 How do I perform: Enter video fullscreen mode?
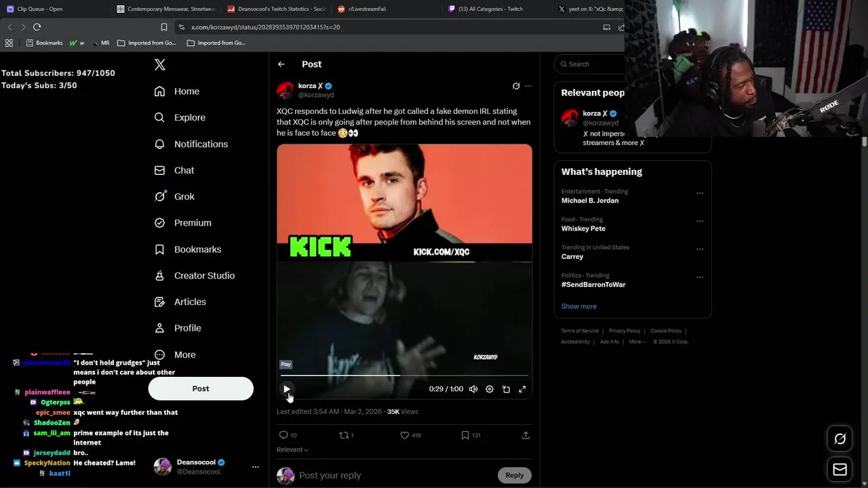click(522, 389)
